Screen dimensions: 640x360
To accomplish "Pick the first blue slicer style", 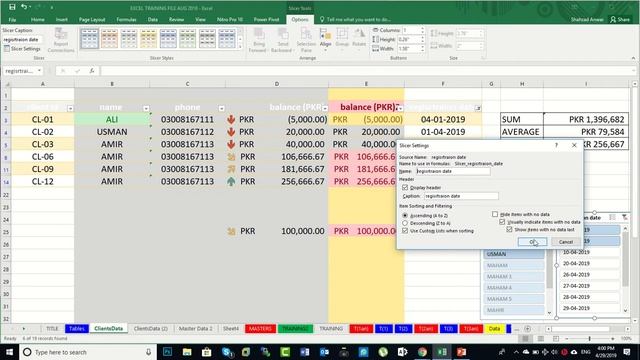I will click(x=89, y=39).
